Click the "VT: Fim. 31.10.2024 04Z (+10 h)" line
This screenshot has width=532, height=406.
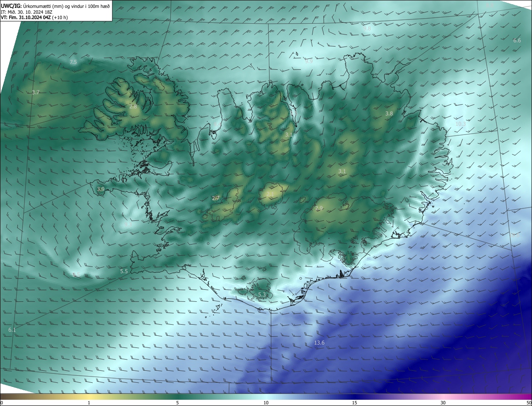[34, 17]
